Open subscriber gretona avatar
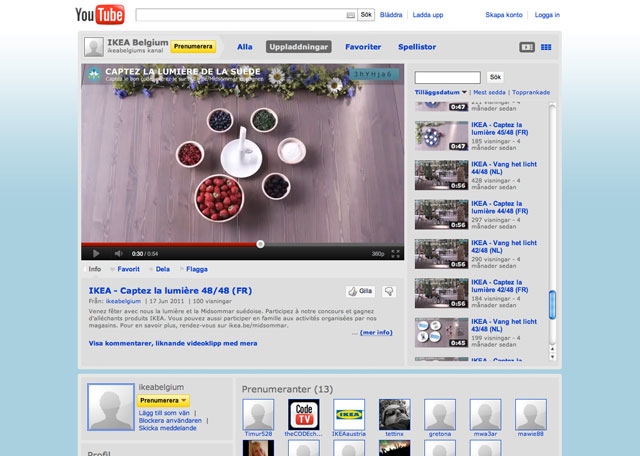 click(440, 415)
